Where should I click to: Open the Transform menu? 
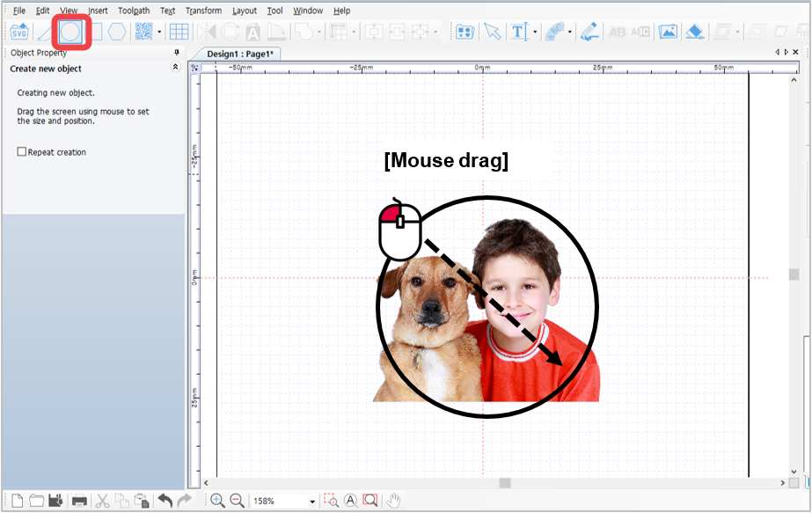click(203, 11)
